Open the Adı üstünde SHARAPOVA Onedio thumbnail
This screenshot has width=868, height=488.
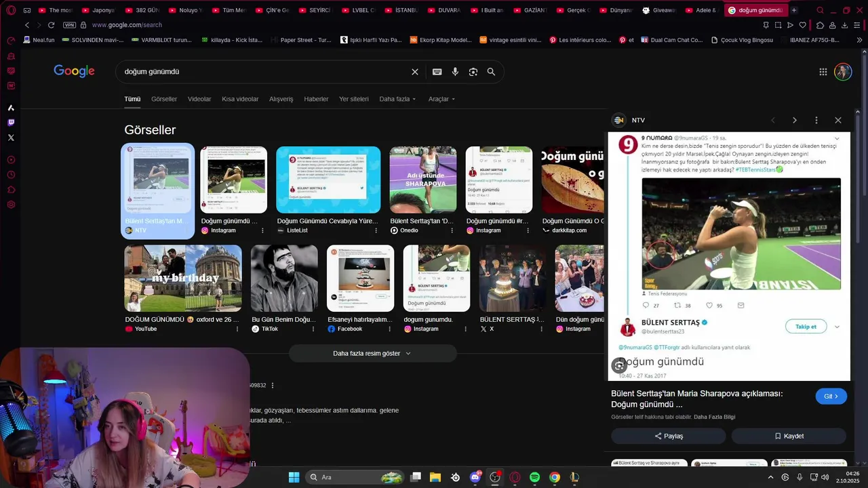pos(423,180)
